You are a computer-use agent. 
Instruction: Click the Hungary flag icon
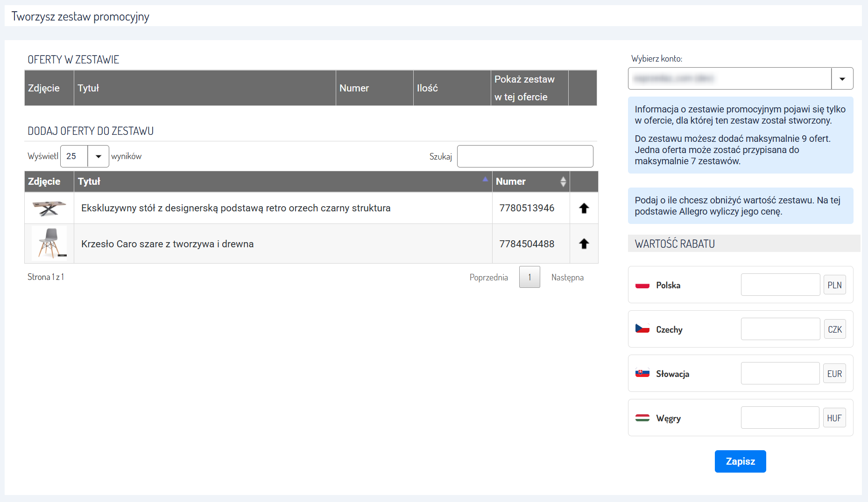point(642,418)
